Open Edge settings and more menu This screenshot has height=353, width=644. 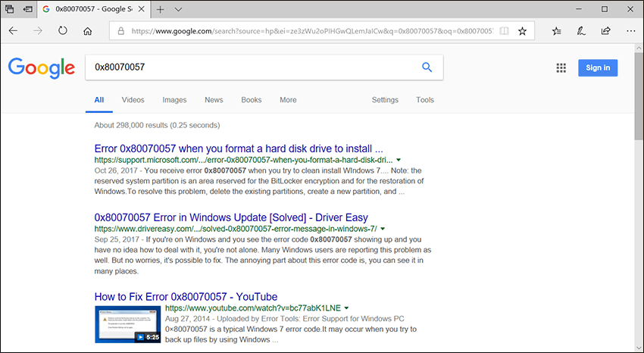tap(631, 31)
